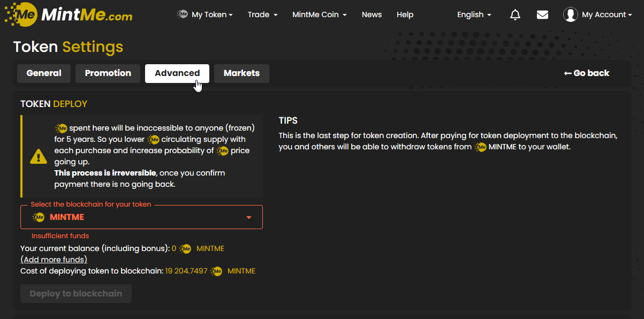Open the notifications bell

tap(515, 15)
